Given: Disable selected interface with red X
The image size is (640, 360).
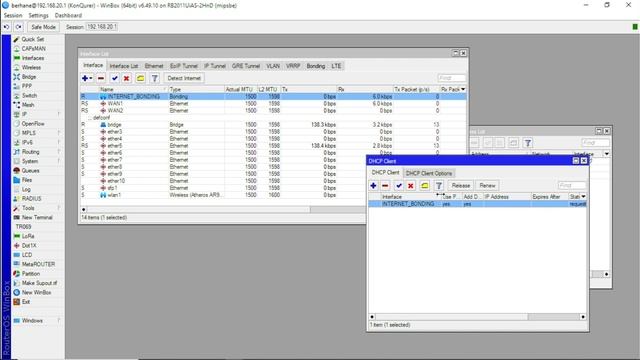Looking at the screenshot, I should 127,78.
